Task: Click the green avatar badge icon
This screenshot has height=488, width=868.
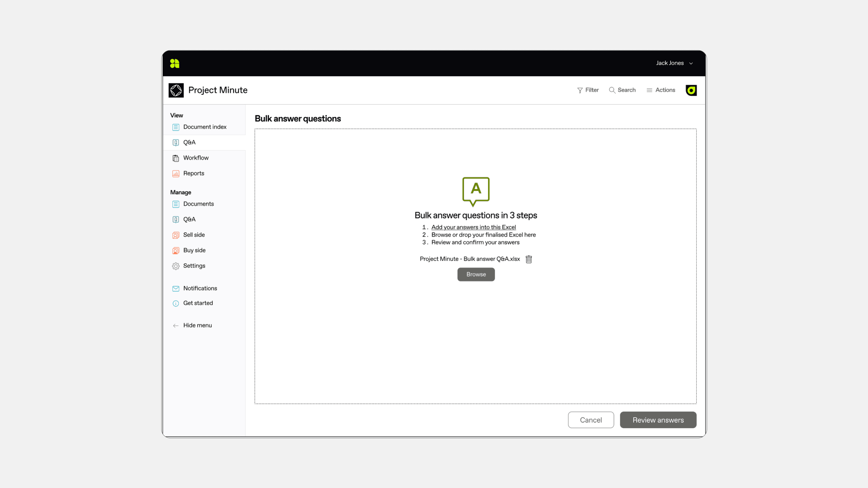Action: [x=691, y=90]
